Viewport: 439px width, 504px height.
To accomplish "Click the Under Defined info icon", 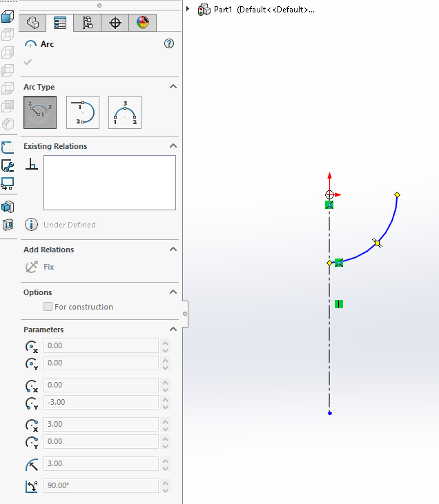I will (x=31, y=224).
